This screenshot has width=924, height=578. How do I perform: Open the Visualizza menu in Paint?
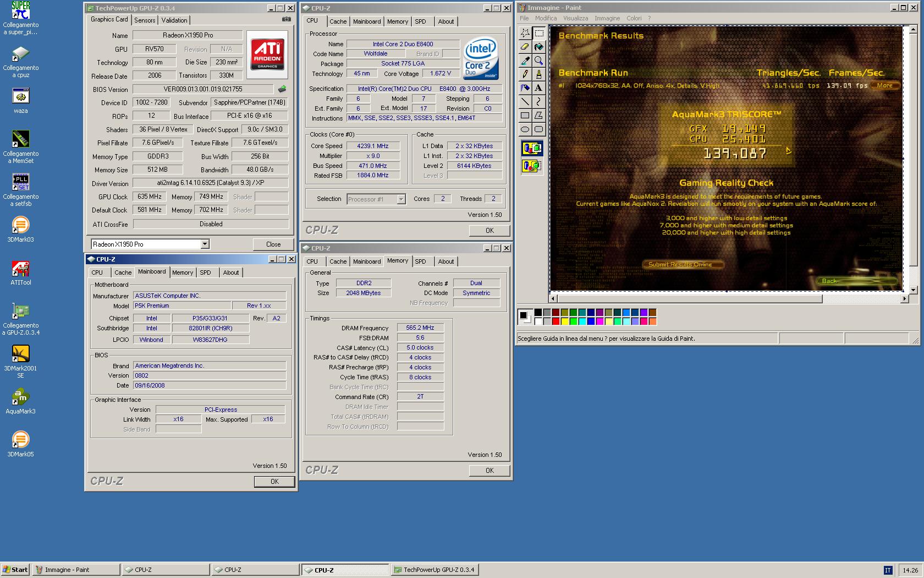[x=575, y=18]
